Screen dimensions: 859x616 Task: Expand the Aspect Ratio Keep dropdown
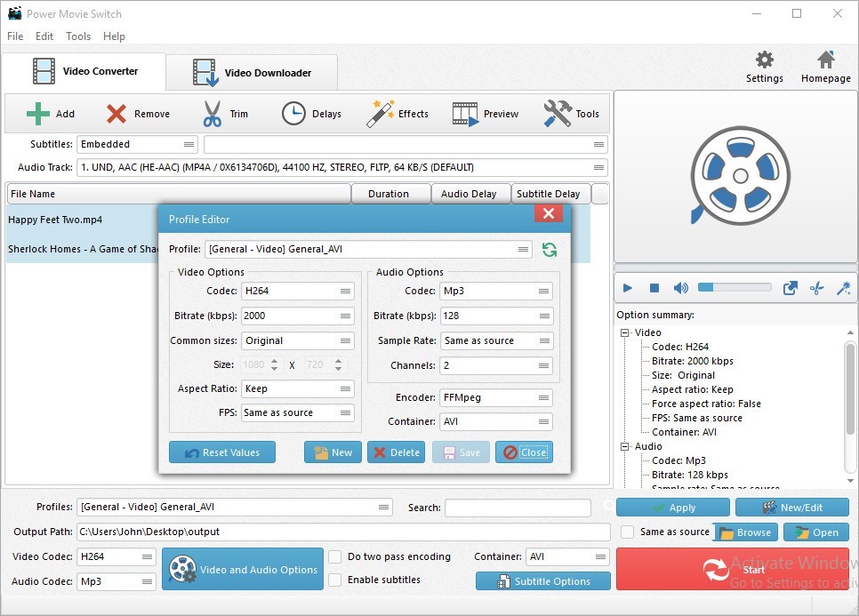tap(297, 389)
